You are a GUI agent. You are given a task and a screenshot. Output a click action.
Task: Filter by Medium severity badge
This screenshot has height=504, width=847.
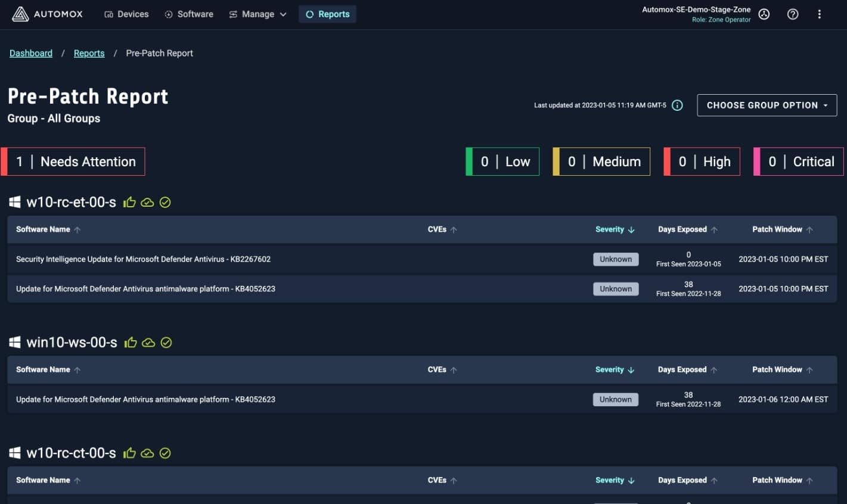(x=601, y=161)
